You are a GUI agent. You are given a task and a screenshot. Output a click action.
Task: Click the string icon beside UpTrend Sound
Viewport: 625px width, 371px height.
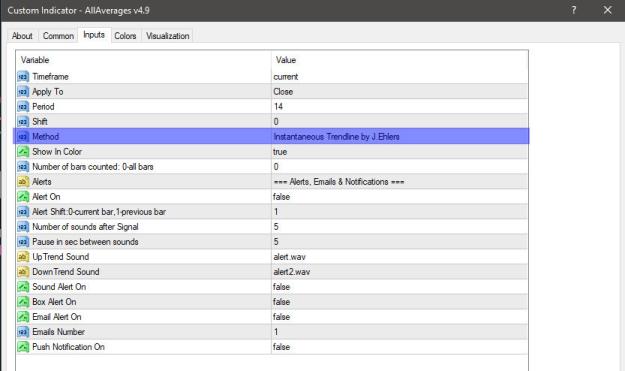click(x=23, y=257)
